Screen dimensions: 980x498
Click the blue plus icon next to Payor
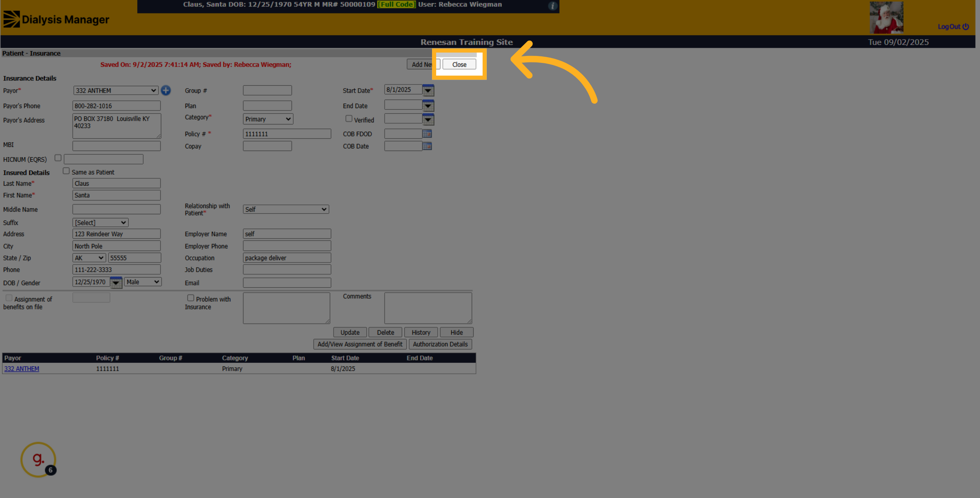166,90
